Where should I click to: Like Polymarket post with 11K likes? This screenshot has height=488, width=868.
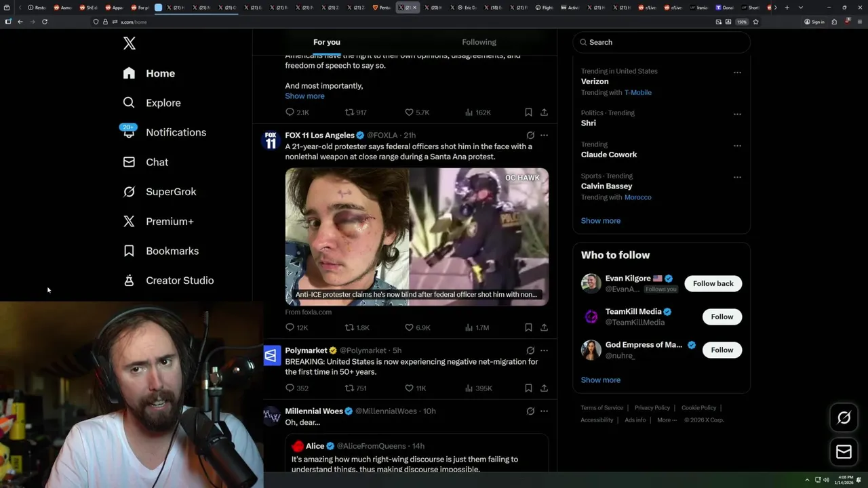coord(416,388)
